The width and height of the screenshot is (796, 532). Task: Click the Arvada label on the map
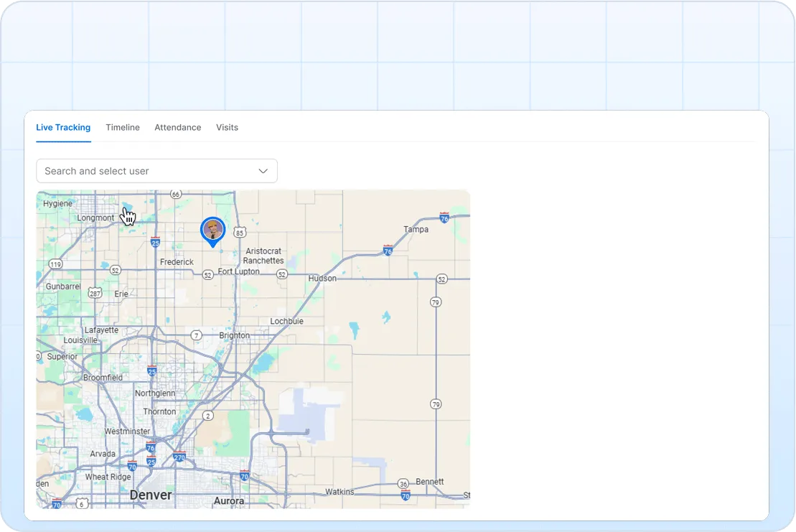coord(103,454)
